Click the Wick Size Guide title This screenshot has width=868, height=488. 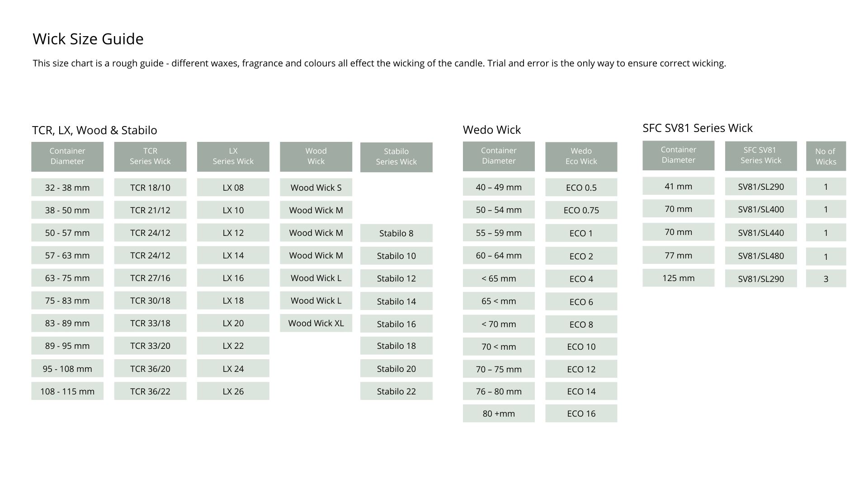point(88,39)
